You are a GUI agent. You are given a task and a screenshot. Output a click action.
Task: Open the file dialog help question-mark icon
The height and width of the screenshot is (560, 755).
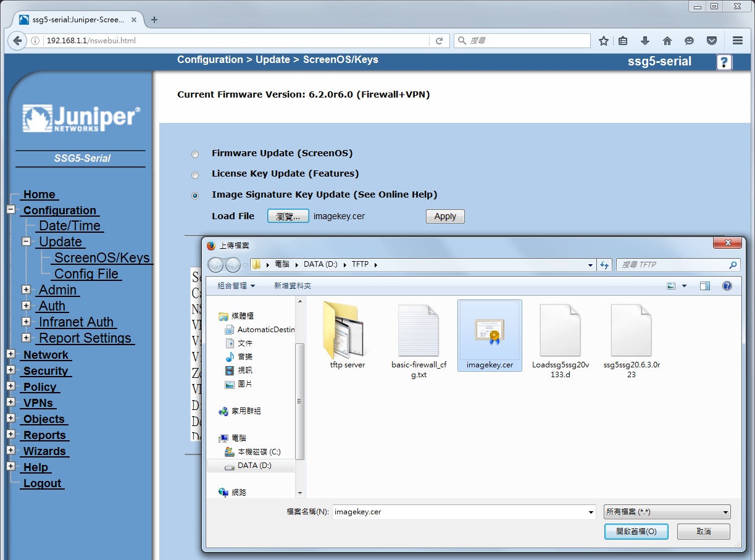[727, 285]
